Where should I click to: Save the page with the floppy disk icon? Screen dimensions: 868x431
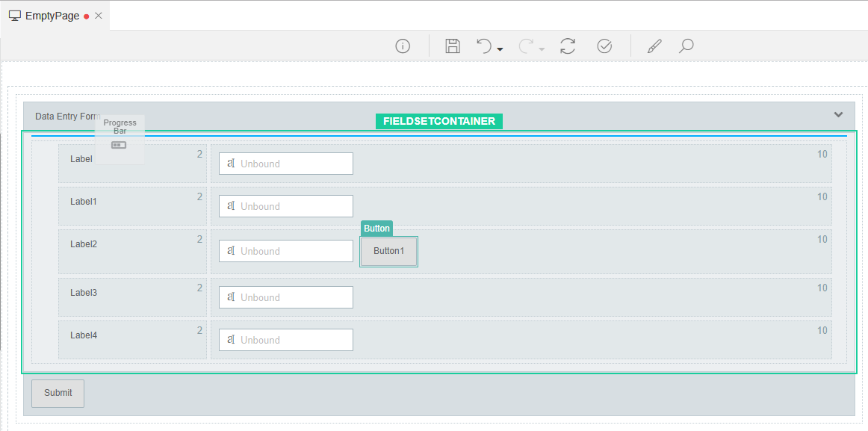452,46
